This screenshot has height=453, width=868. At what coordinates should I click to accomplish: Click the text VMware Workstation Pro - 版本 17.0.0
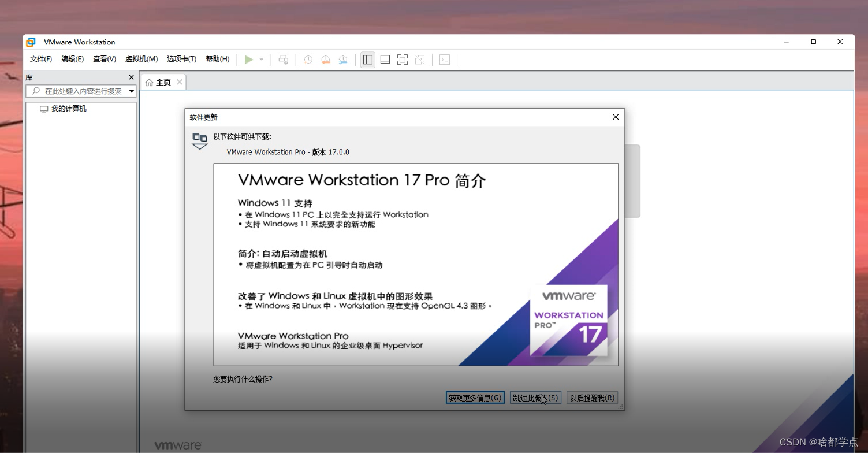pyautogui.click(x=288, y=152)
